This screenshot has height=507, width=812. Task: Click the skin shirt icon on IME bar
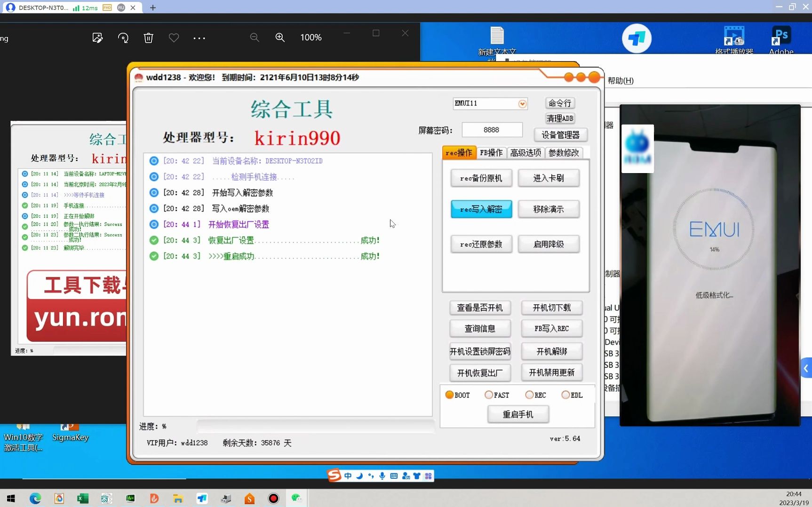tap(417, 476)
